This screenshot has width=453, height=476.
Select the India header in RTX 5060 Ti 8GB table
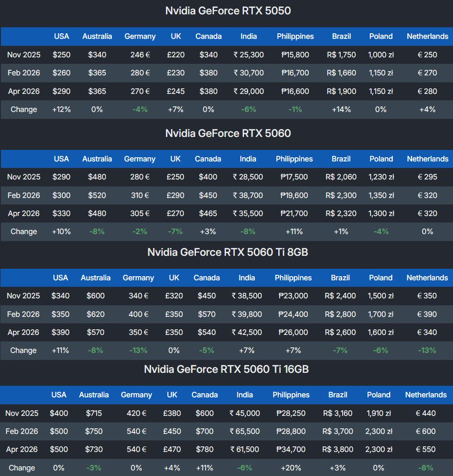click(247, 278)
